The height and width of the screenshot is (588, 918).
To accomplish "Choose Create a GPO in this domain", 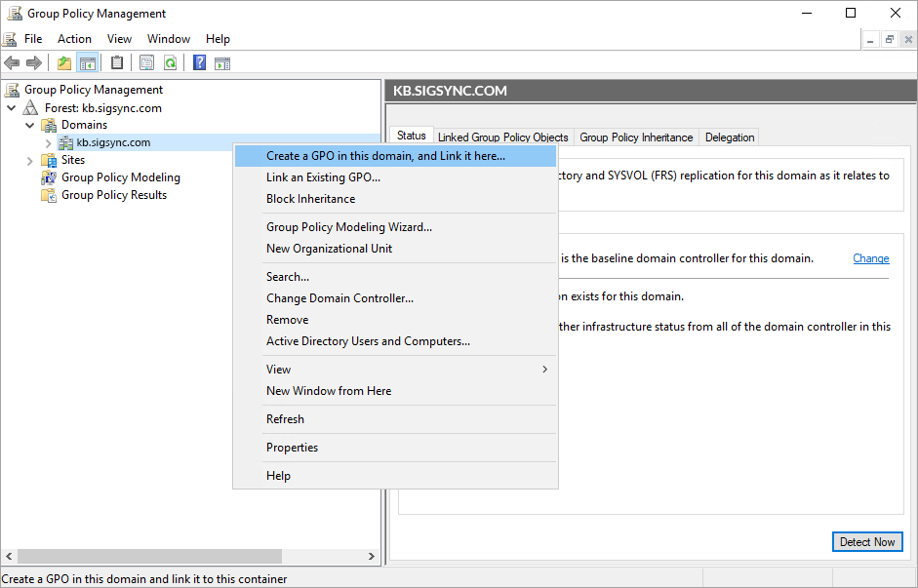I will pyautogui.click(x=385, y=156).
